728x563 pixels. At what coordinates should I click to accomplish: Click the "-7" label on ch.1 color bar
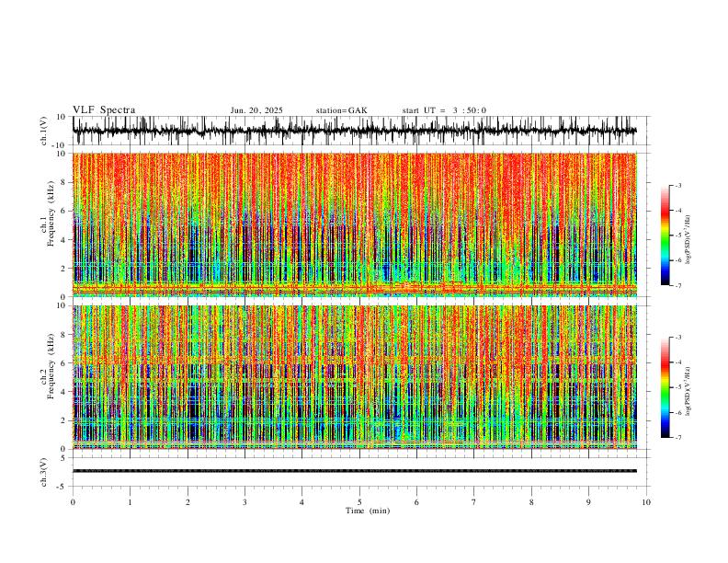click(678, 286)
